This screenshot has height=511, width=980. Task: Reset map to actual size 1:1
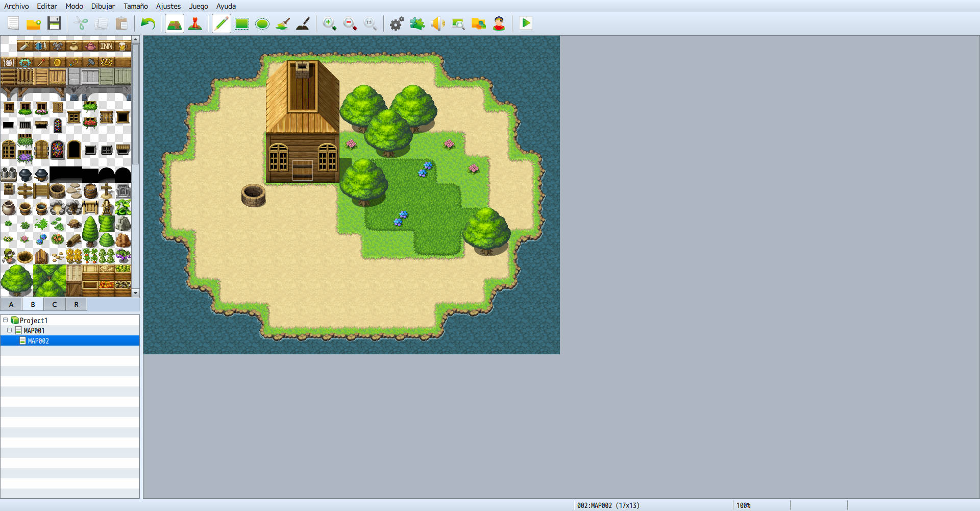(x=371, y=23)
